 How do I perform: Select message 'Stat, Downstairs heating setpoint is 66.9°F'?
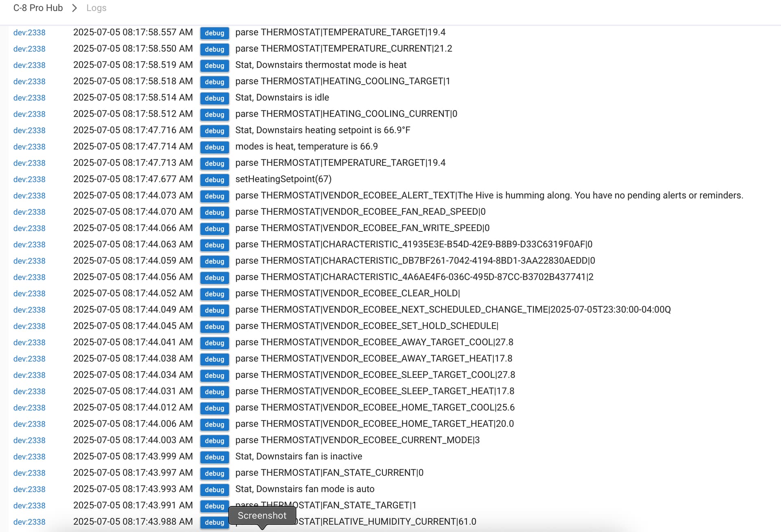click(x=323, y=130)
